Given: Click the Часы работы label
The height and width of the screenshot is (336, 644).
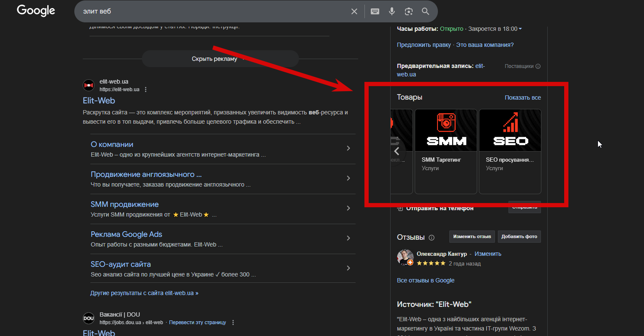Looking at the screenshot, I should (x=418, y=29).
